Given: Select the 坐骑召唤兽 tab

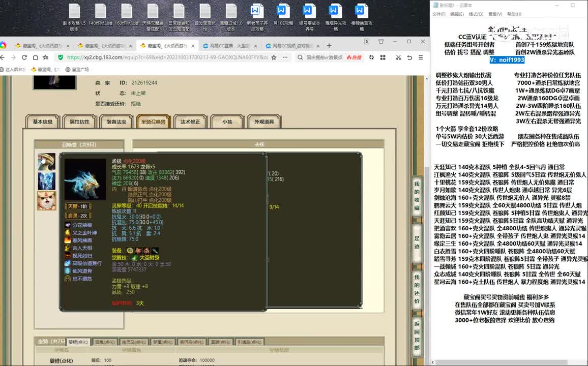Looking at the screenshot, I should [x=154, y=122].
